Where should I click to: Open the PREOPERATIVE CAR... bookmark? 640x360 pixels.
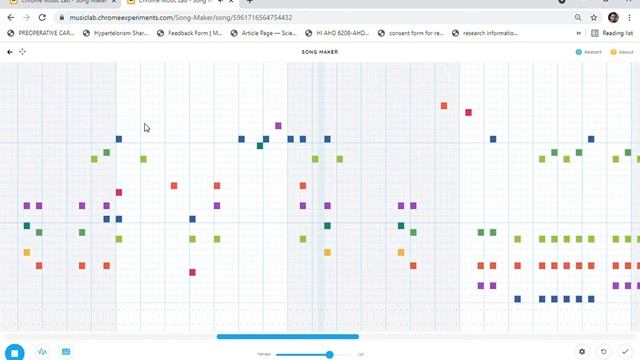point(41,33)
